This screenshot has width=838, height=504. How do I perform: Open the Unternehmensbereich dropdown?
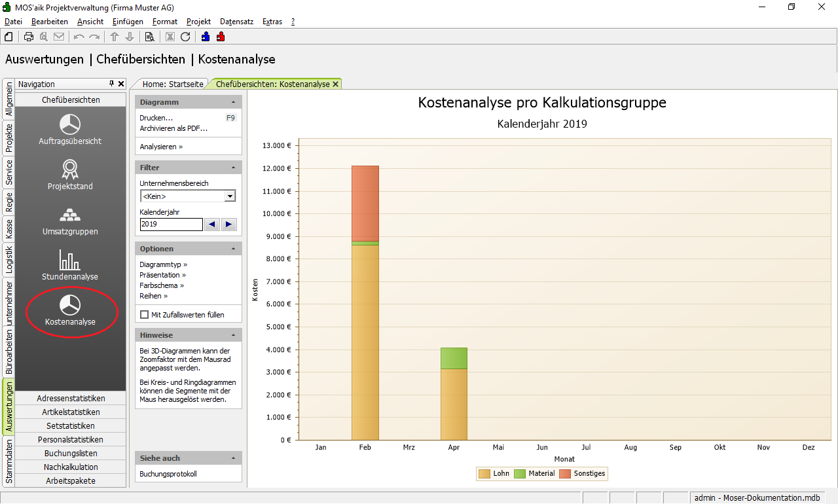[230, 196]
